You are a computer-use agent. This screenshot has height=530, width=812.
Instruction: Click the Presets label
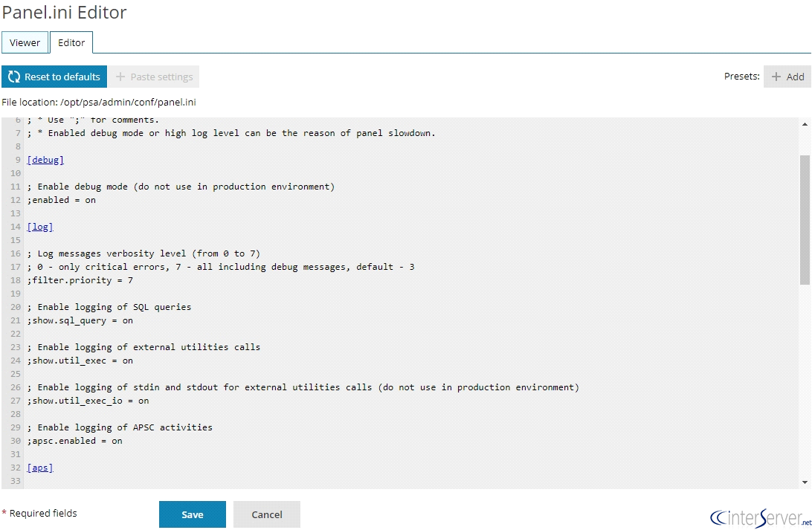click(741, 76)
